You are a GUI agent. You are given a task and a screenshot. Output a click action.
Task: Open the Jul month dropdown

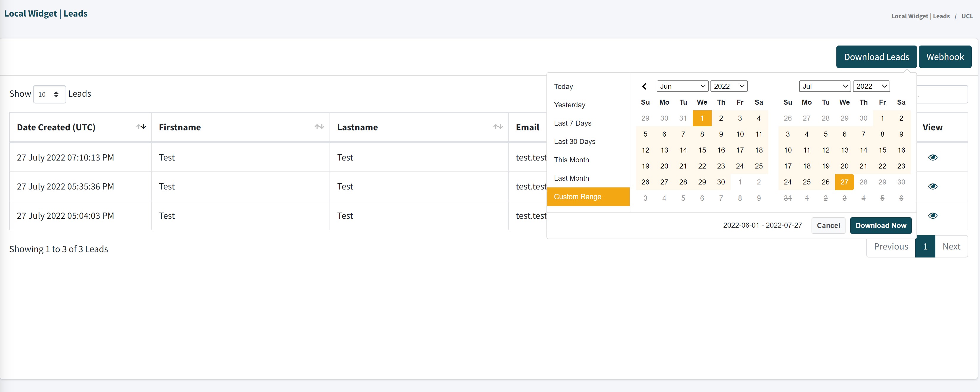825,86
